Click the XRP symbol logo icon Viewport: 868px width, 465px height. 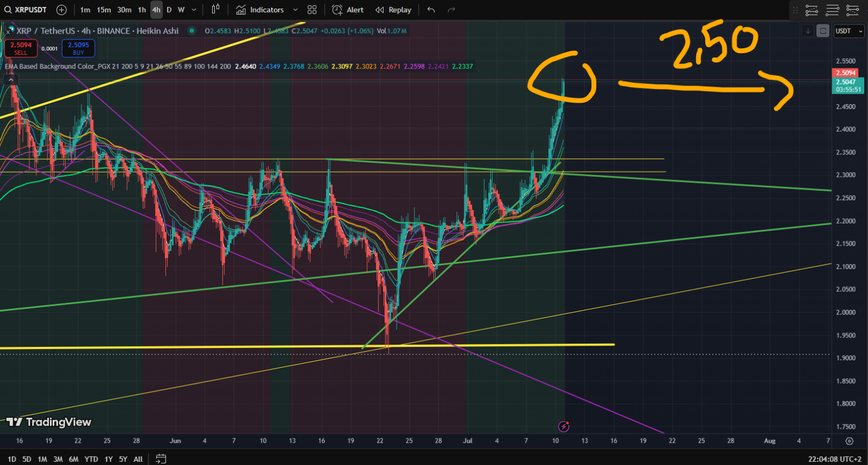(10, 30)
